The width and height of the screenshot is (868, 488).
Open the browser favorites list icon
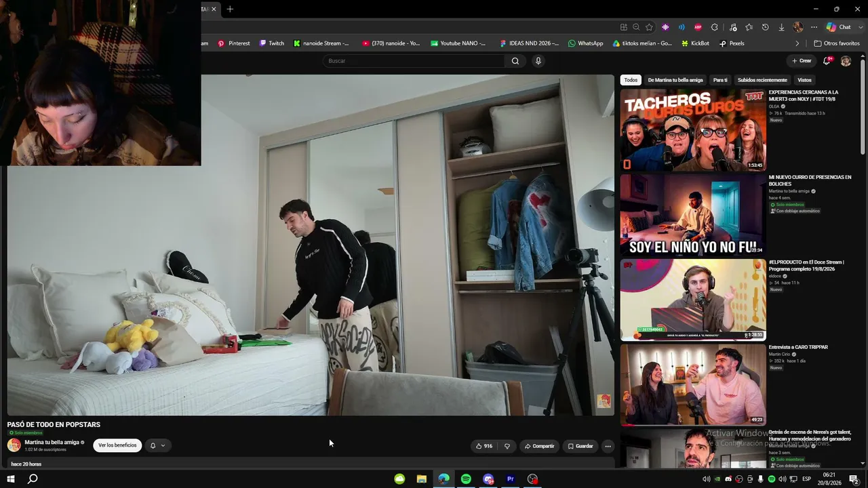tap(749, 27)
